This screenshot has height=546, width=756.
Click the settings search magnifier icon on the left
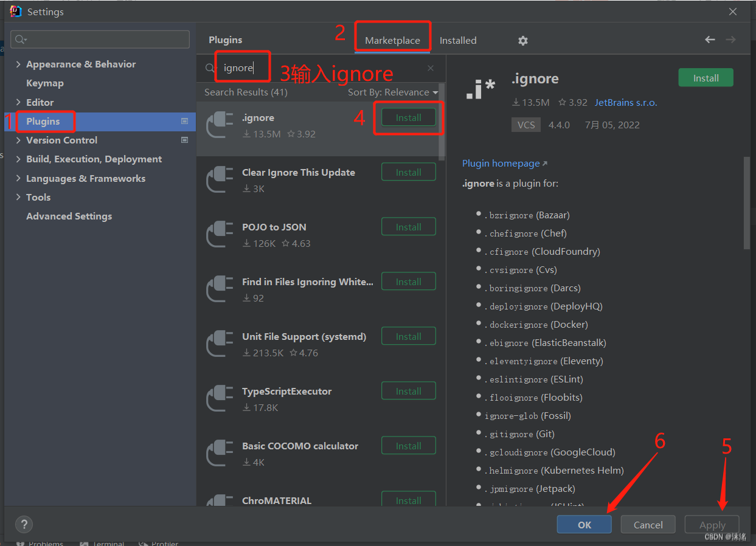[x=21, y=40]
